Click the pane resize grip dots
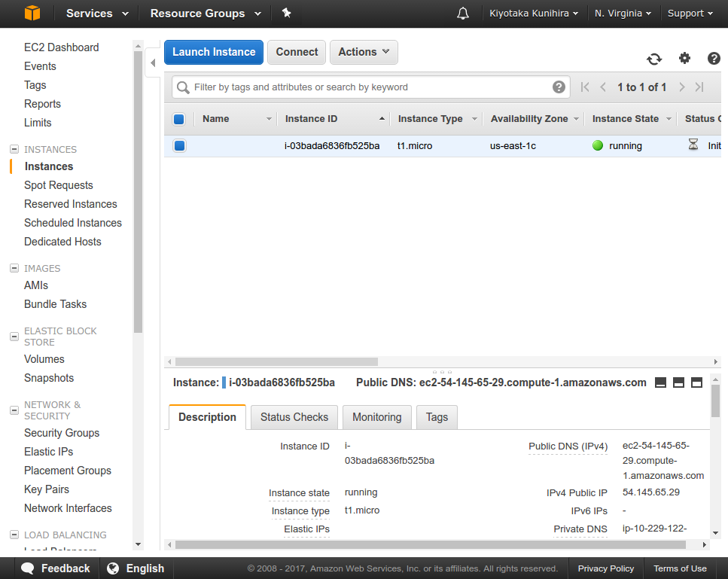Screen dimensions: 728x579 [442, 372]
